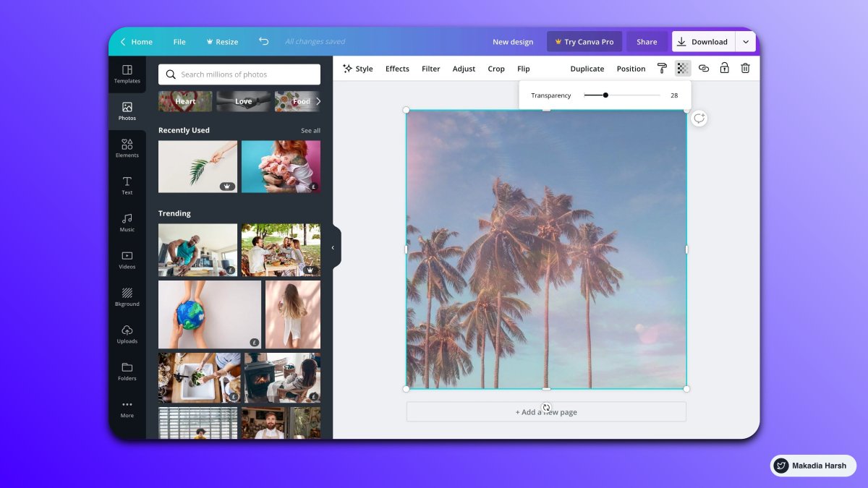Open the Effects menu
Screen dimensions: 868x488
pyautogui.click(x=397, y=69)
